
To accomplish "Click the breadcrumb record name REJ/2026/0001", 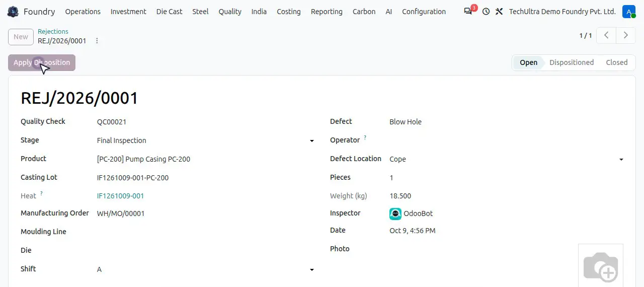I will [62, 41].
